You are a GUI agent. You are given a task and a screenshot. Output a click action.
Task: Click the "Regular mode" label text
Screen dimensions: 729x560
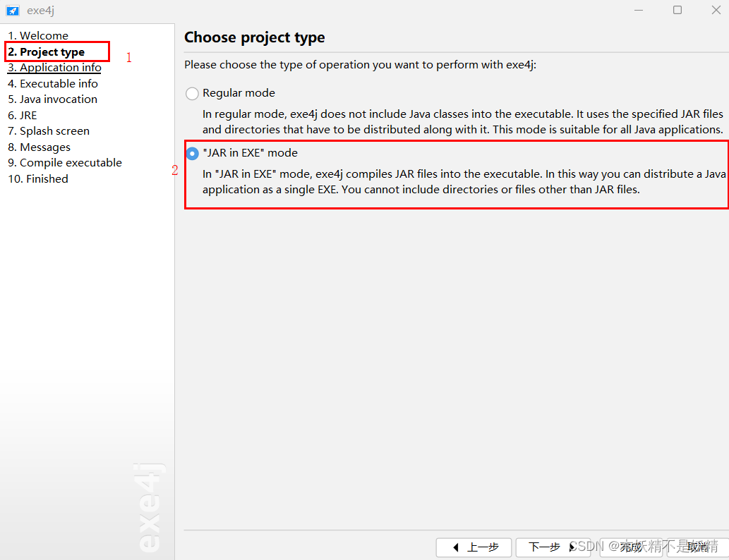tap(239, 93)
